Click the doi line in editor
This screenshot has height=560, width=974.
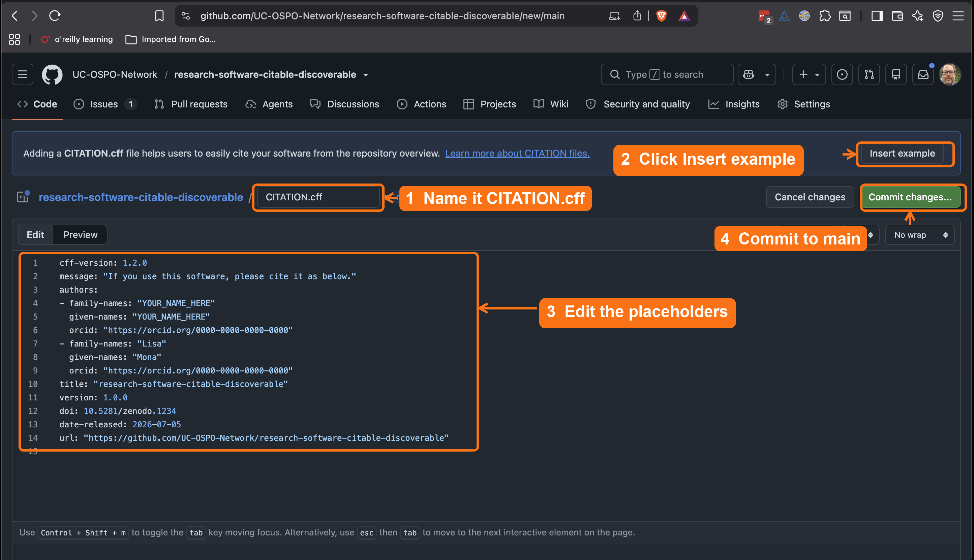tap(118, 411)
